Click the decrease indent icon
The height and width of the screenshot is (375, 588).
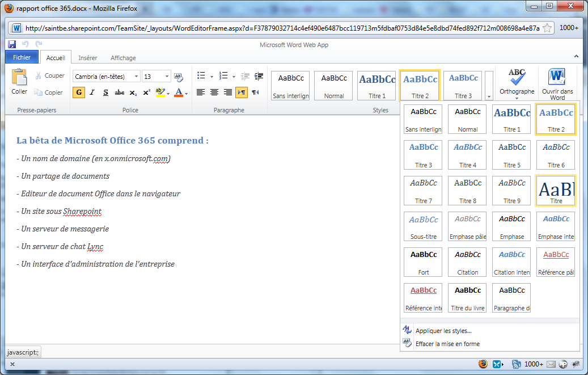(x=245, y=76)
